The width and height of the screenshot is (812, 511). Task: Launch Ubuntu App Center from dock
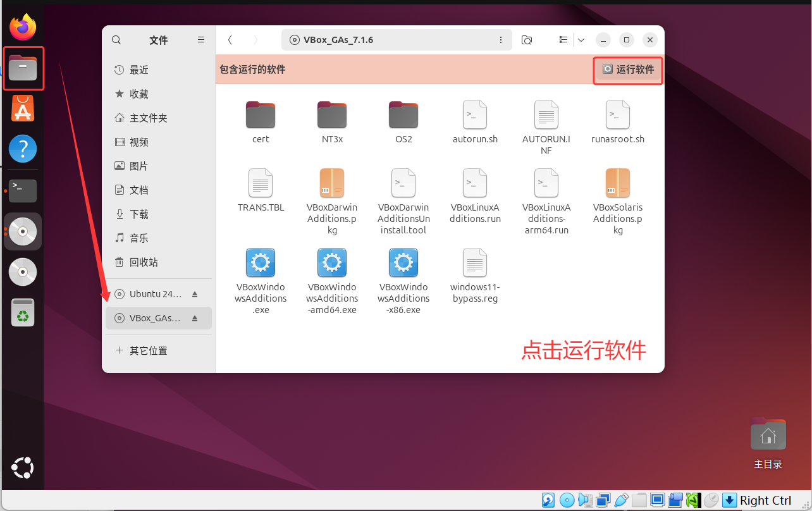[23, 108]
